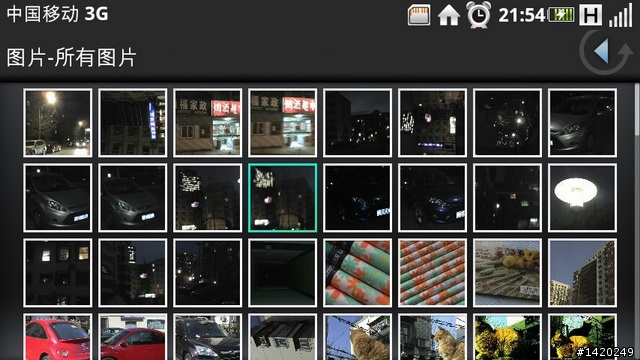Open the street lamp night road photo
640x360 pixels.
58,123
